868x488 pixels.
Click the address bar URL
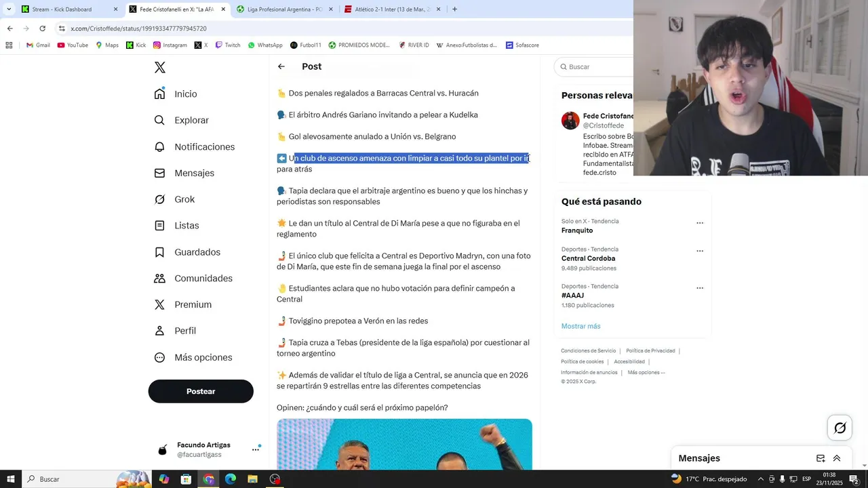pos(138,28)
